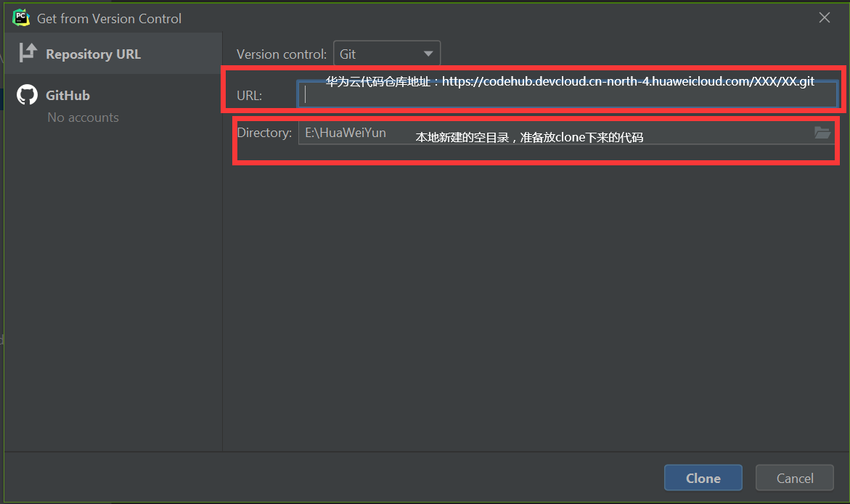The image size is (850, 504).
Task: Click the GitHub octocat icon
Action: point(27,95)
